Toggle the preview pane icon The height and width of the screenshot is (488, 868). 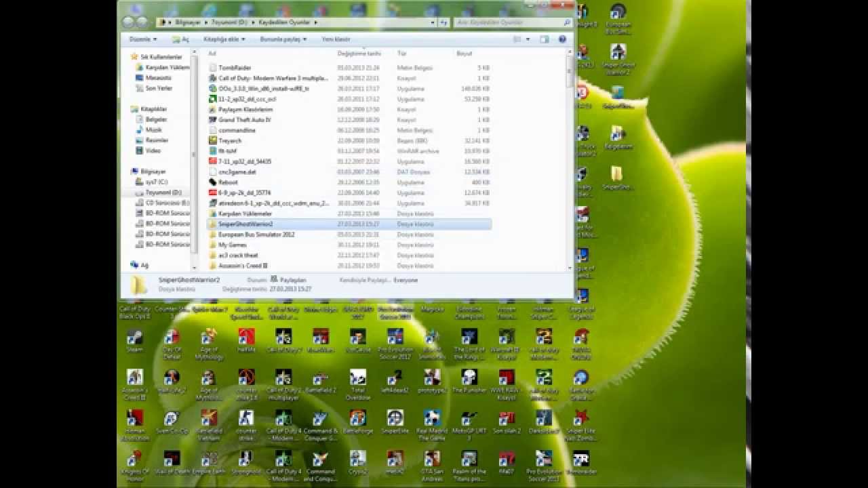545,39
